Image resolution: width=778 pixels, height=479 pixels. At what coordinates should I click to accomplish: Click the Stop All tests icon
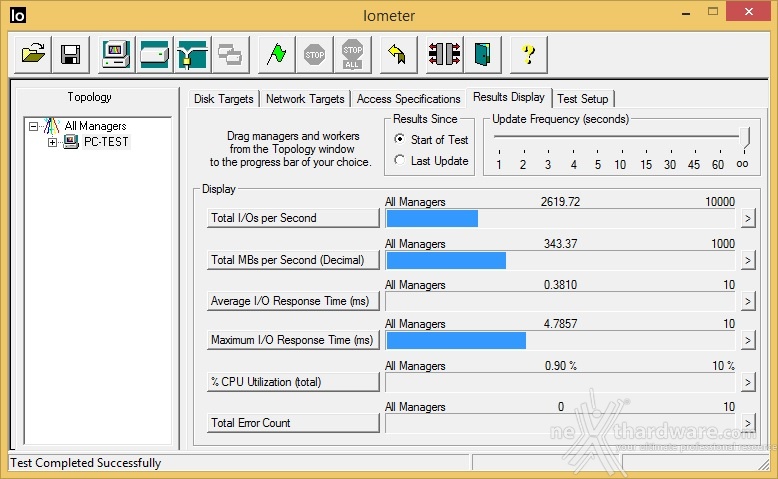pos(352,54)
